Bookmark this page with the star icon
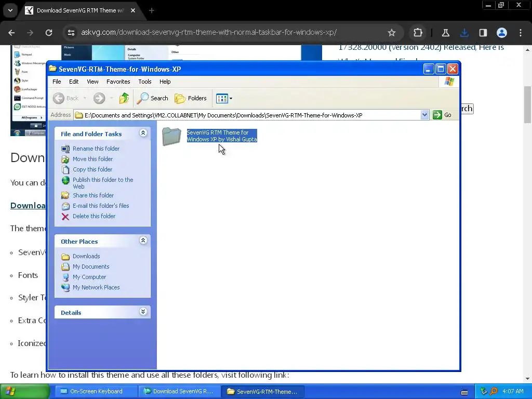 click(392, 33)
